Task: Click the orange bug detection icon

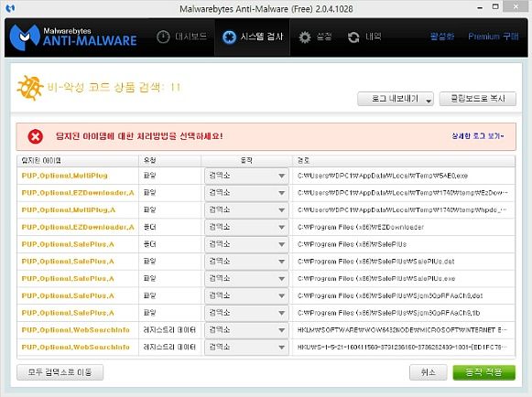Action: pyautogui.click(x=30, y=88)
